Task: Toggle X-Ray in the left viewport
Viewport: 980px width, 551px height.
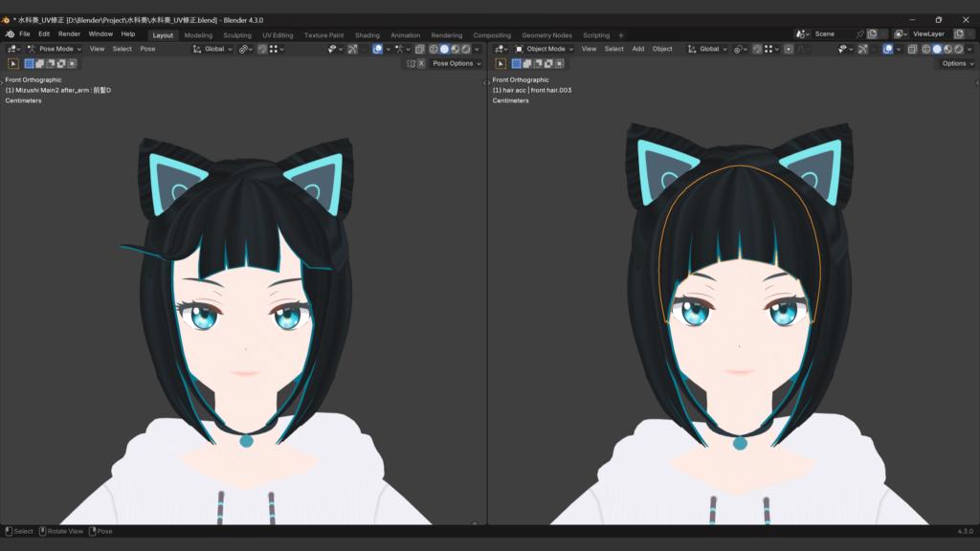Action: point(419,49)
